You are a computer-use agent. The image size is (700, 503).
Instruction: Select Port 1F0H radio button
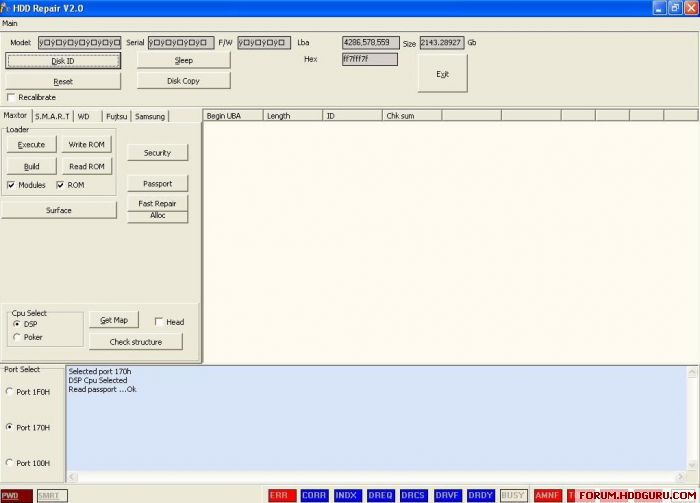point(9,391)
